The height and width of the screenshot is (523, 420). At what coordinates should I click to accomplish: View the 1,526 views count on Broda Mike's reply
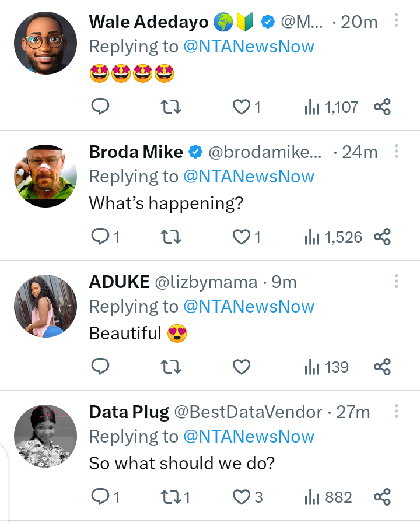(333, 237)
